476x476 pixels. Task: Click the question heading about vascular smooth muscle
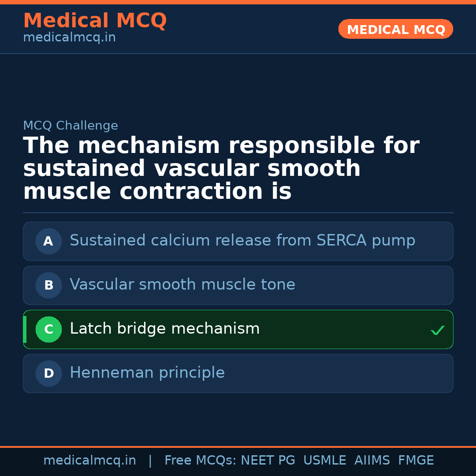[220, 169]
